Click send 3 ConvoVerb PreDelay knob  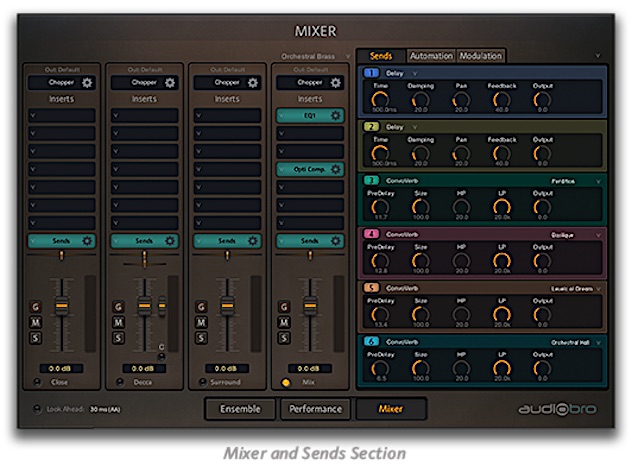(x=380, y=207)
